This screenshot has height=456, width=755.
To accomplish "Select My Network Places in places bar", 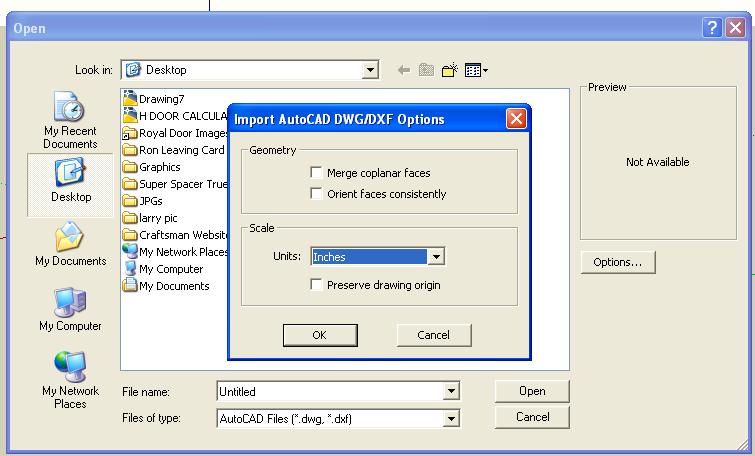I will tap(70, 380).
